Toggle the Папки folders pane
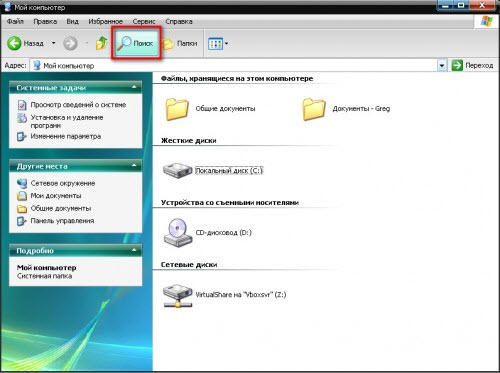Image resolution: width=500 pixels, height=373 pixels. click(x=180, y=43)
